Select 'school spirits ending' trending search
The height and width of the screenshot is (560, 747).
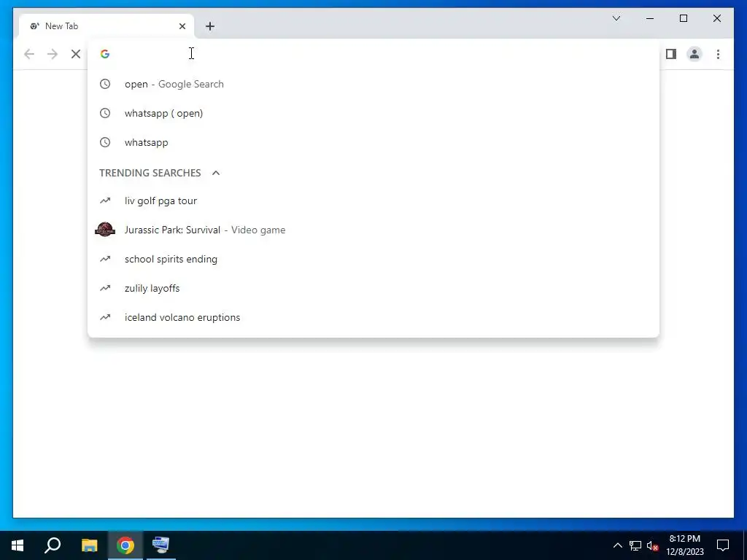(x=373, y=259)
